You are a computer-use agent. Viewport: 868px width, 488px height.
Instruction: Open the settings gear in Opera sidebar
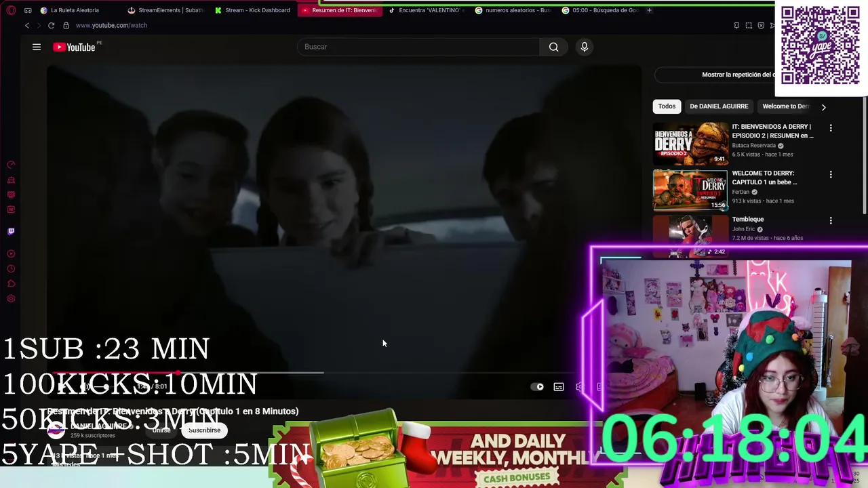[11, 298]
